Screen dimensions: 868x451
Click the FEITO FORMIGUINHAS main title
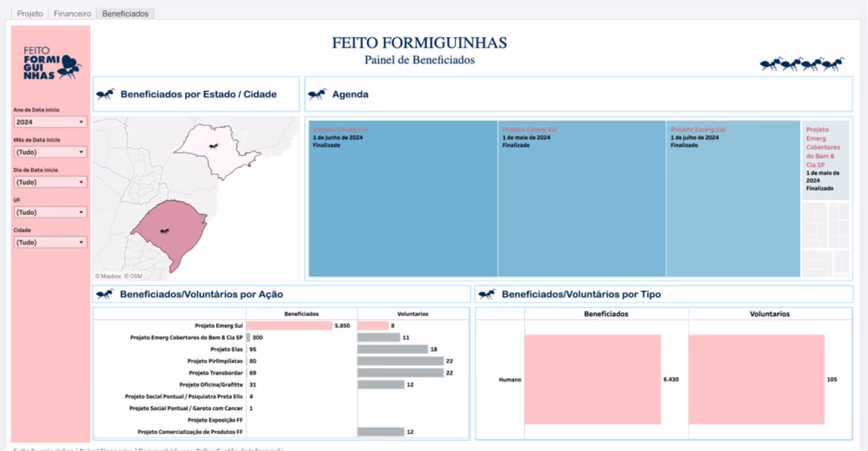coord(420,42)
